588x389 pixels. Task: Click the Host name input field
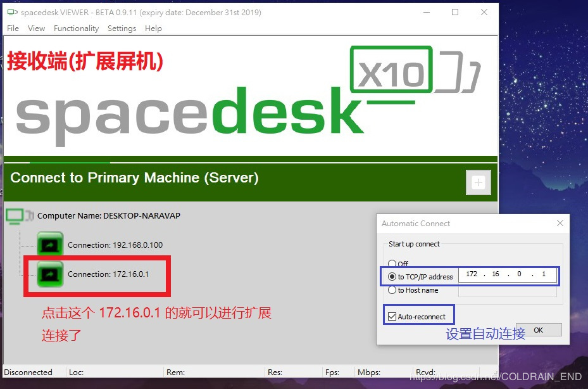[508, 291]
